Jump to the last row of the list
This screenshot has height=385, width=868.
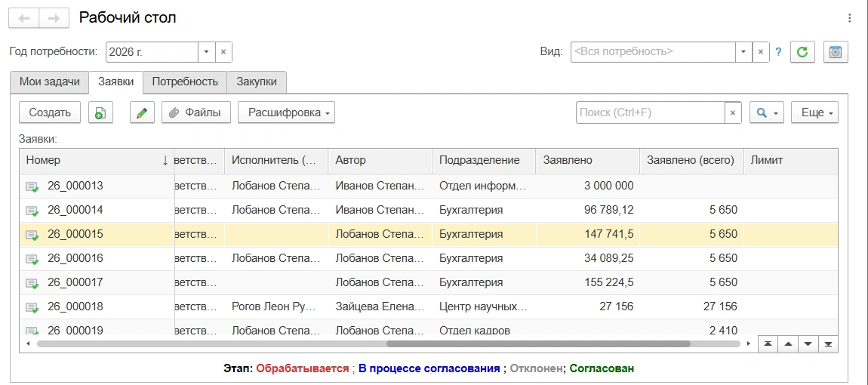click(828, 344)
